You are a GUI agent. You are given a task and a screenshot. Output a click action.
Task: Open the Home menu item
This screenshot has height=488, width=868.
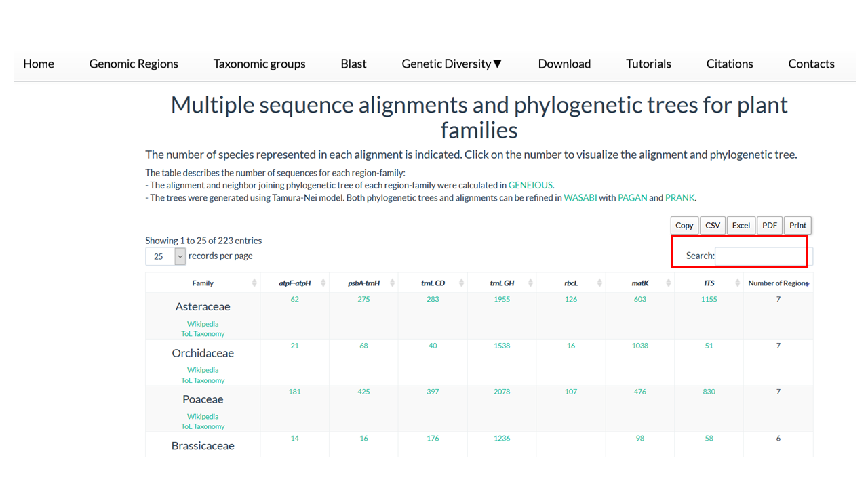click(x=39, y=64)
